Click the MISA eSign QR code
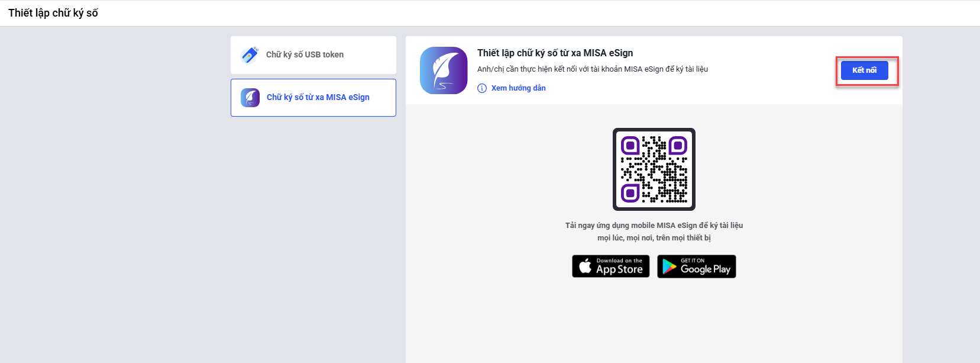 pos(654,169)
